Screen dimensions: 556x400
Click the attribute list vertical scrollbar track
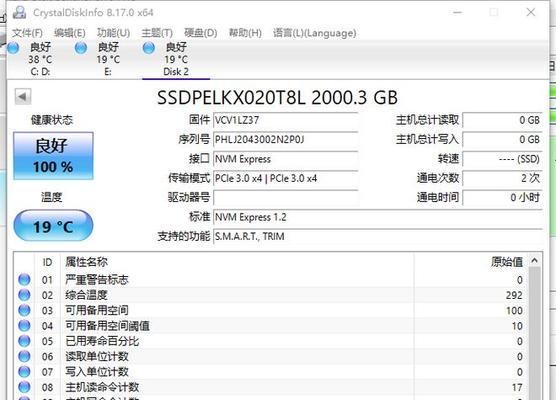click(535, 334)
